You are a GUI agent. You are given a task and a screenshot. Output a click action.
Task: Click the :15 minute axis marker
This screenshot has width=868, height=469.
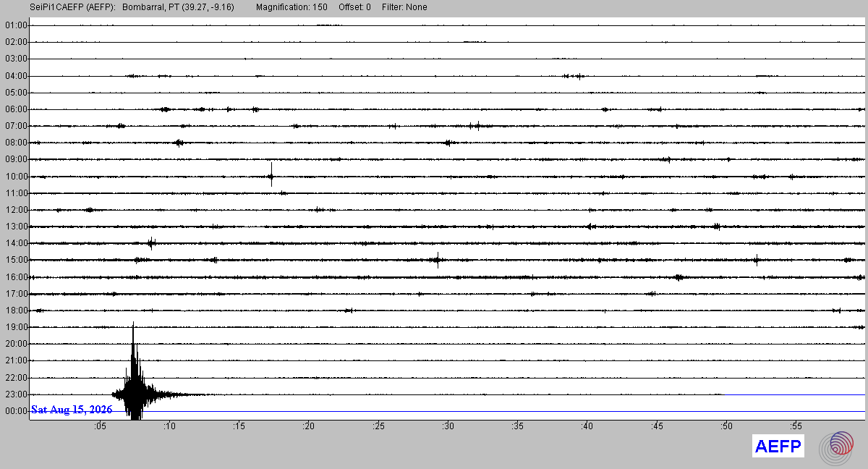pyautogui.click(x=239, y=426)
